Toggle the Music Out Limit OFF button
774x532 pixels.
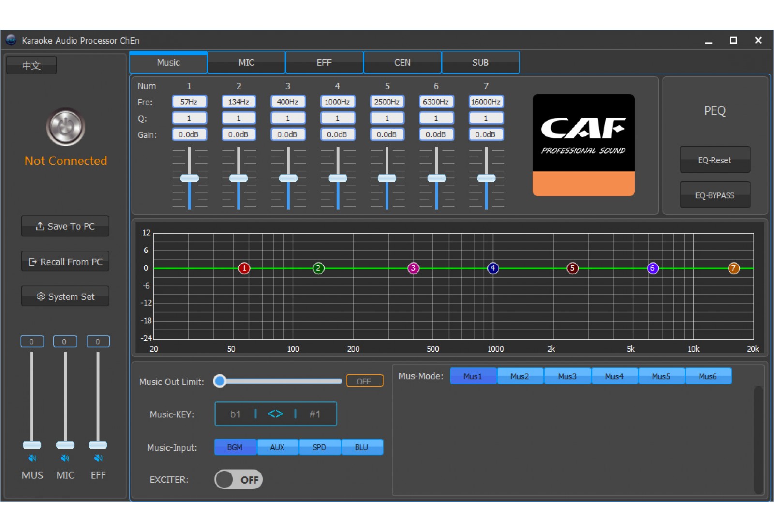364,381
